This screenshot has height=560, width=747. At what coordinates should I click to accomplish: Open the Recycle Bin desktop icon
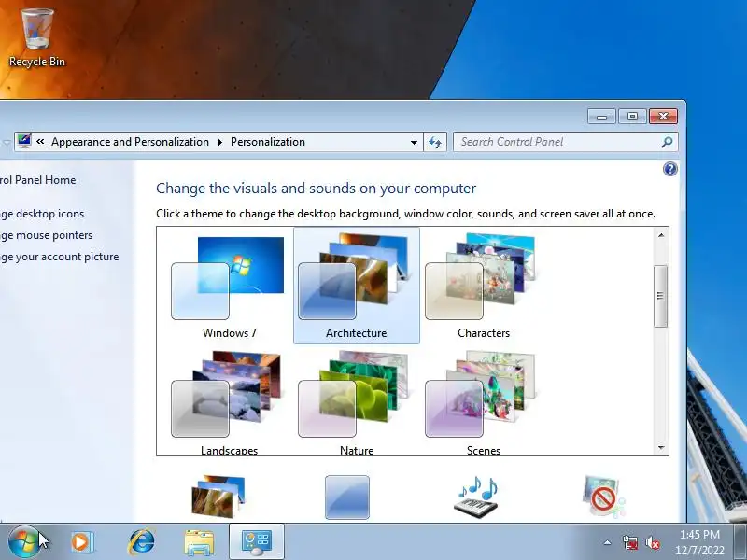37,38
